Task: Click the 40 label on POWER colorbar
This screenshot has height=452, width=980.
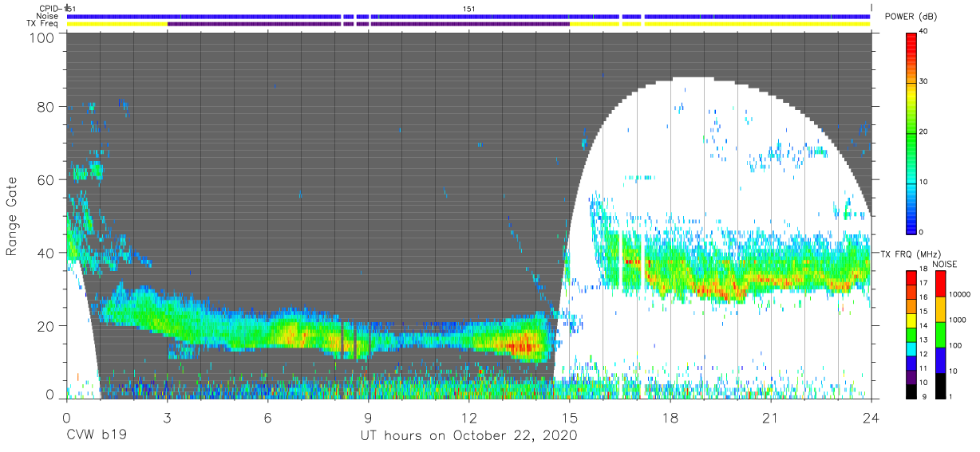Action: (924, 32)
